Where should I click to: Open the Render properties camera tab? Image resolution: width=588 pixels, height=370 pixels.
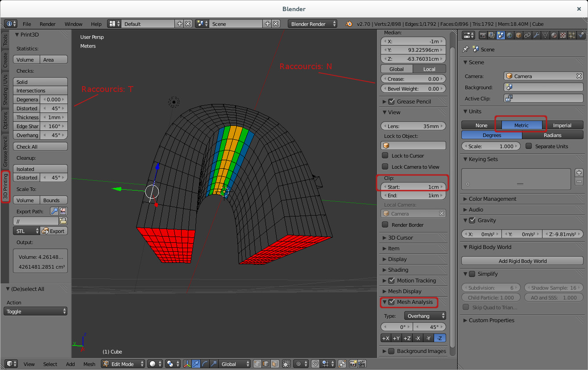click(x=483, y=35)
